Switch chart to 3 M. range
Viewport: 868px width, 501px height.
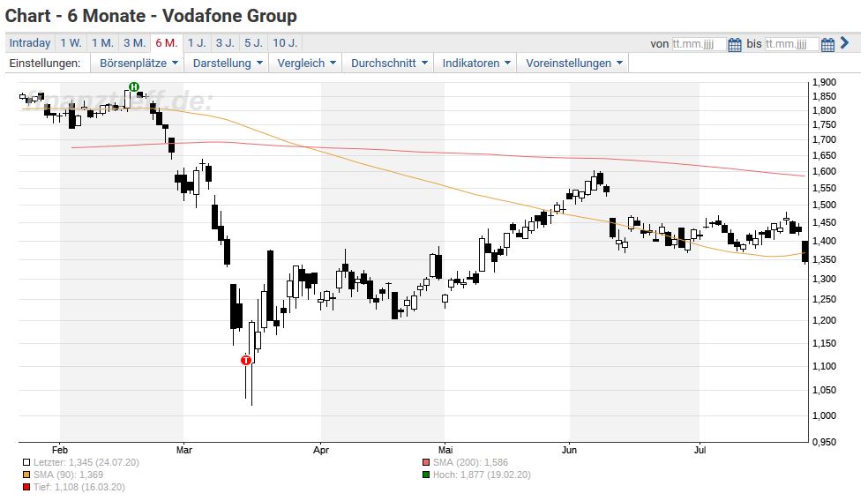(x=134, y=43)
